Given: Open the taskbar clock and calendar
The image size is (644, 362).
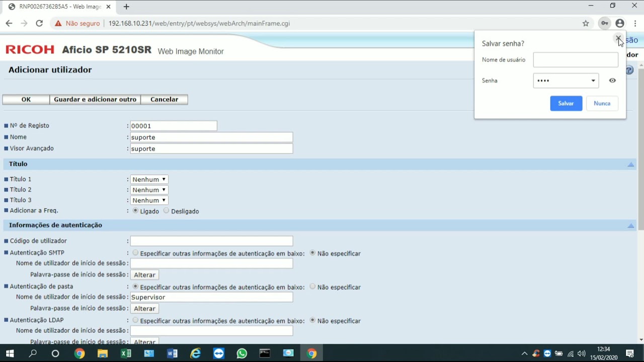Looking at the screenshot, I should (604, 353).
